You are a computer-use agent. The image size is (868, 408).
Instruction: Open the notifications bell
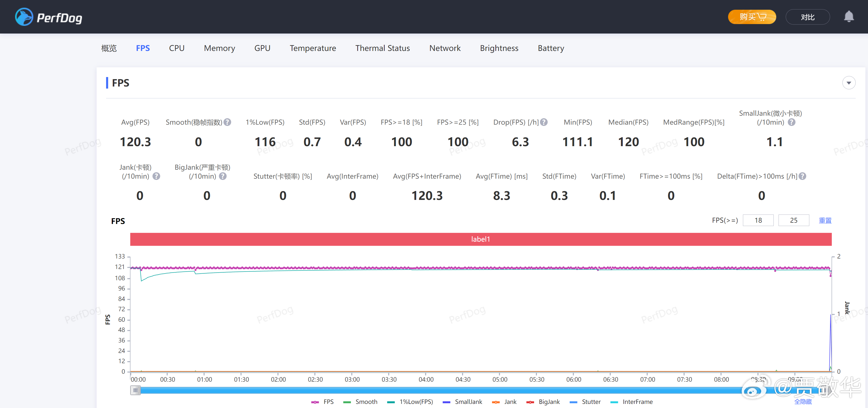pos(849,16)
